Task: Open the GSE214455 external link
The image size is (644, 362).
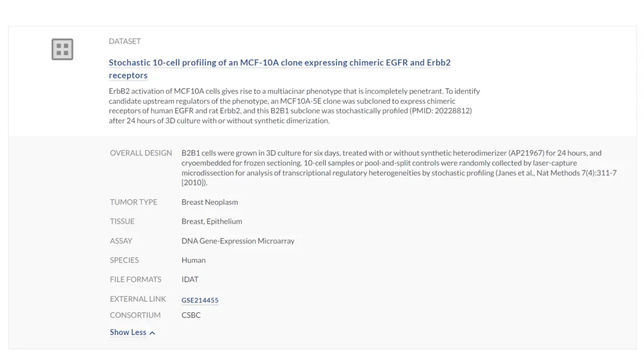Action: (x=200, y=300)
